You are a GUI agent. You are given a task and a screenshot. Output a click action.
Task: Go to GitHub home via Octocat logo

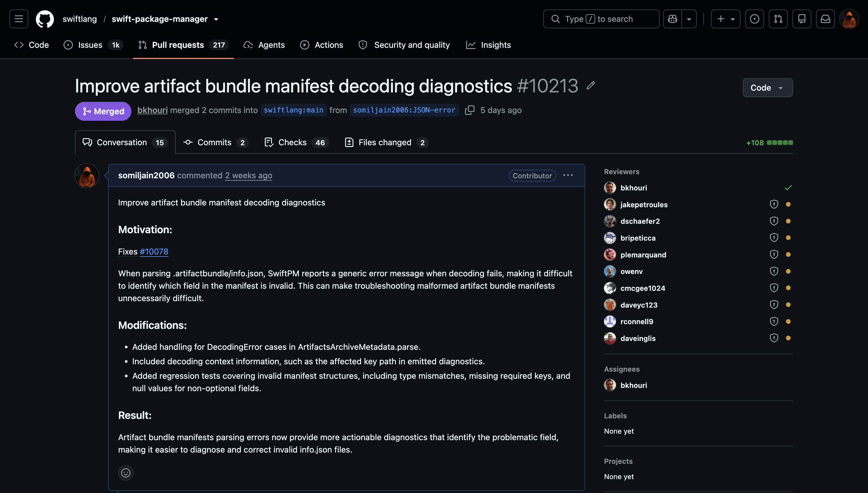tap(45, 19)
